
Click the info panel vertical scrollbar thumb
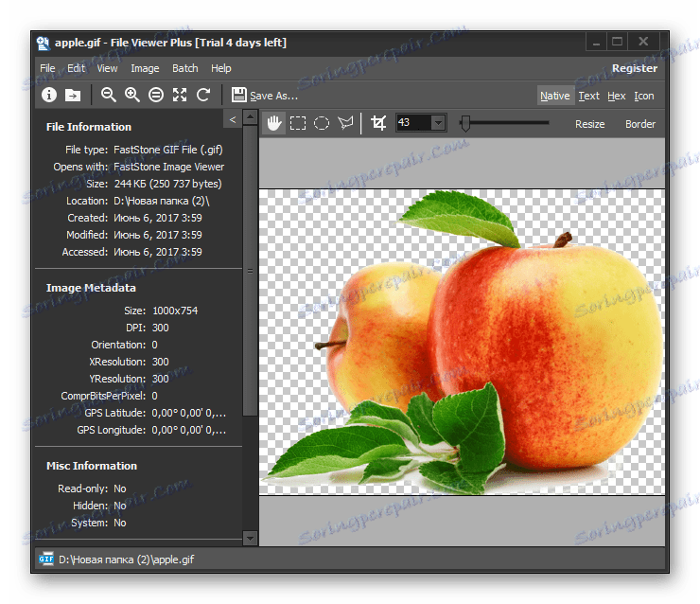[x=250, y=271]
